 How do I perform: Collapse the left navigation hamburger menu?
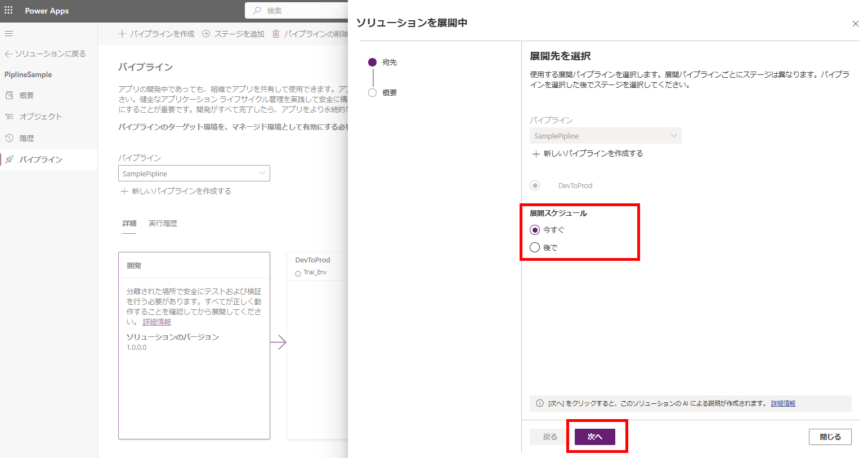coord(8,34)
